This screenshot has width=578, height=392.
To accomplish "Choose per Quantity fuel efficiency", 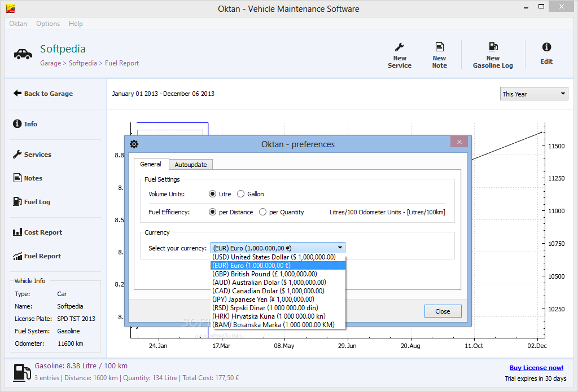I will coord(263,212).
